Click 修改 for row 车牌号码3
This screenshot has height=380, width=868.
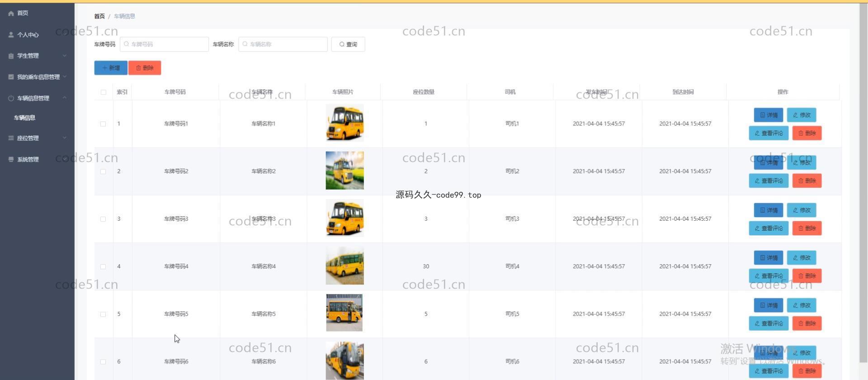pos(802,210)
